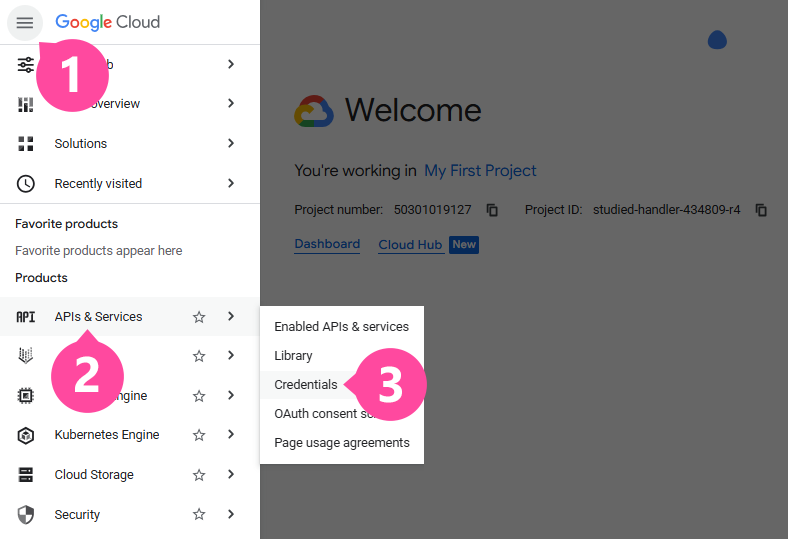Click the Security shield icon

pyautogui.click(x=26, y=515)
